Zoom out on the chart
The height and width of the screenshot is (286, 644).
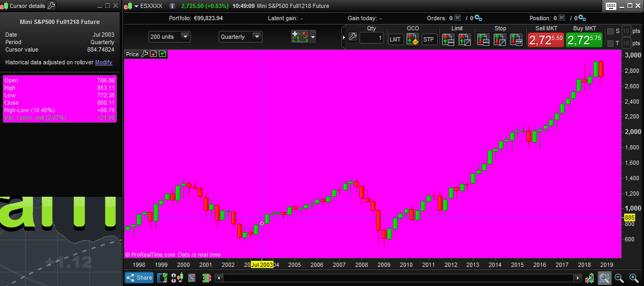click(619, 277)
